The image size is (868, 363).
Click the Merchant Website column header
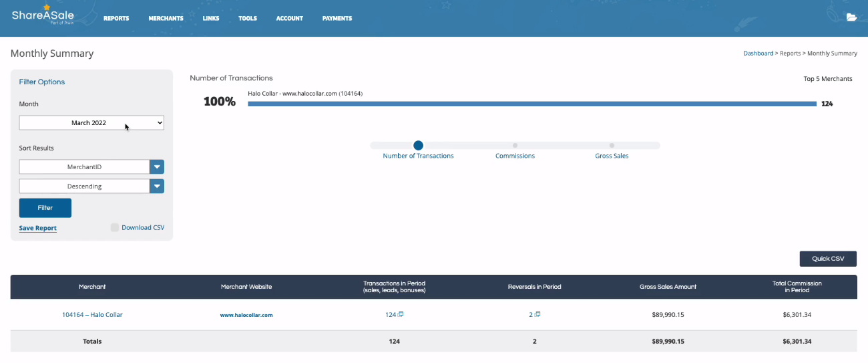pyautogui.click(x=246, y=287)
